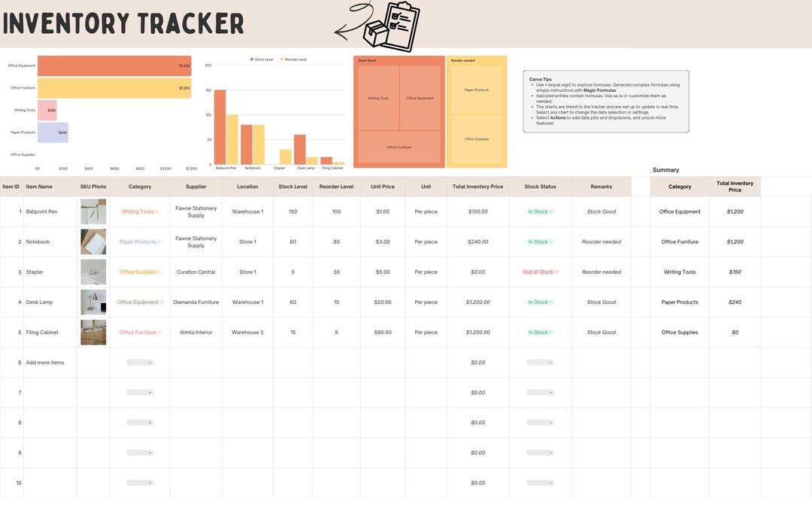
Task: Click stock level 150 cell
Action: 293,211
